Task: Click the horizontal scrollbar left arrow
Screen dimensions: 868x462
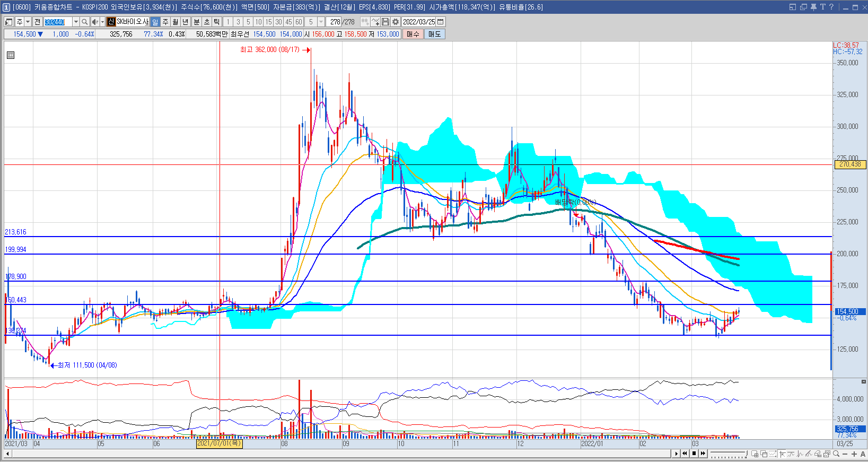Action: [x=7, y=454]
